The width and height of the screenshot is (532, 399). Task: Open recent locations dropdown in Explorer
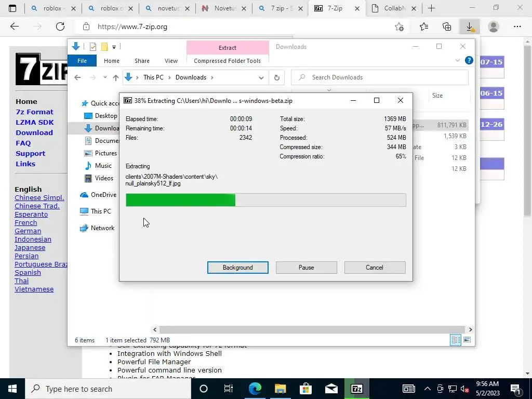coord(105,77)
